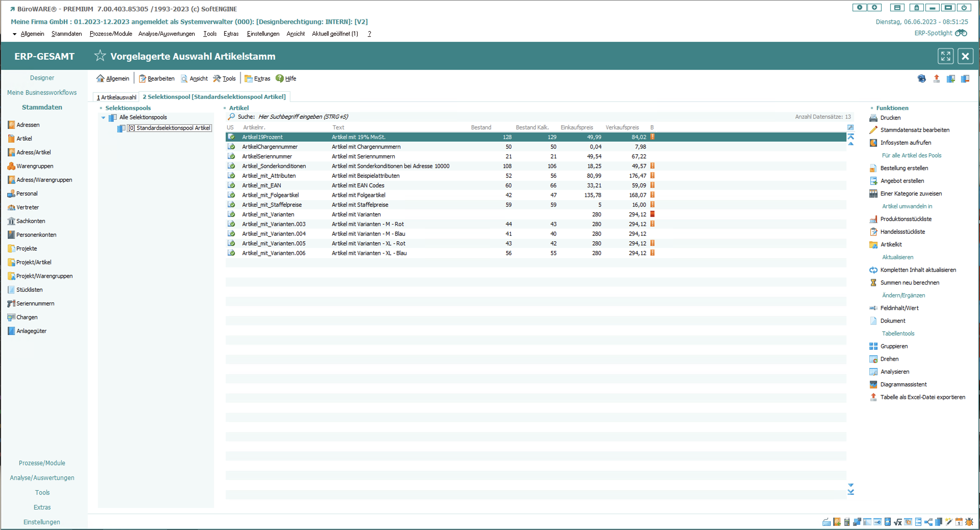The image size is (980, 530).
Task: Click Bestellung erstellen function
Action: 904,168
